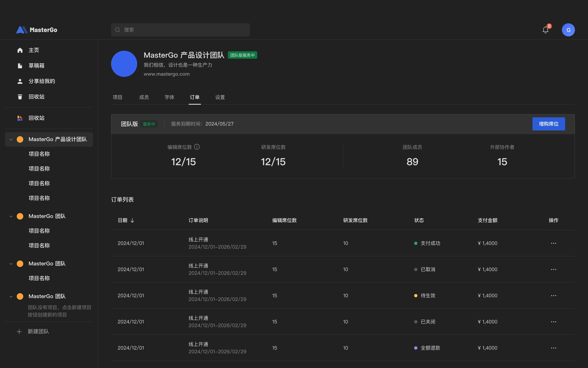Screen dimensions: 588x368
Task: Open more actions for 已取消 order
Action: point(554,269)
